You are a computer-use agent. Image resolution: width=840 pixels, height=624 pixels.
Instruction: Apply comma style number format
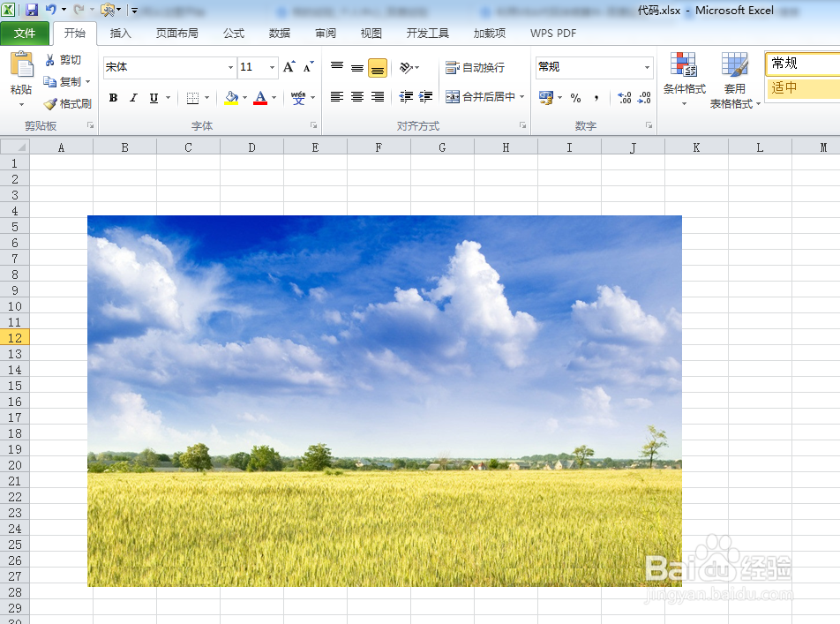coord(596,98)
